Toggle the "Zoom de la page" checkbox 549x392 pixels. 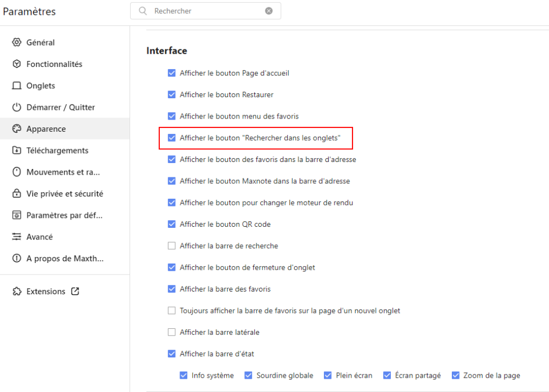click(x=455, y=376)
